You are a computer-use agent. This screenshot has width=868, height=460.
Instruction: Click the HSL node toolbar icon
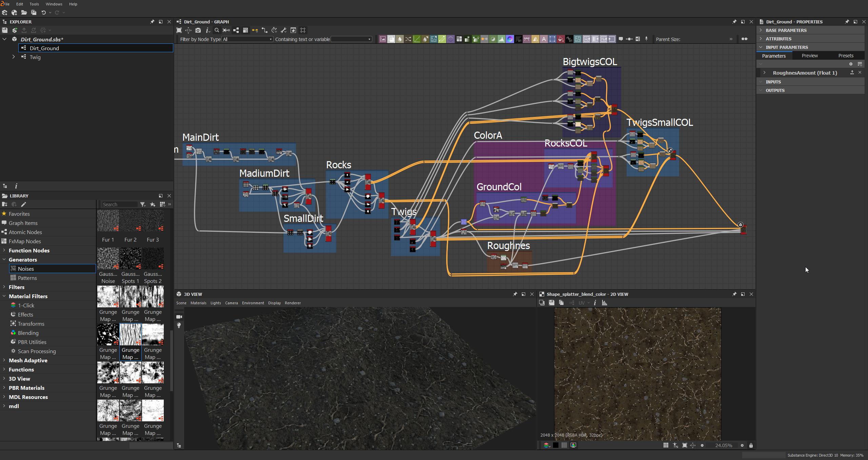(510, 39)
